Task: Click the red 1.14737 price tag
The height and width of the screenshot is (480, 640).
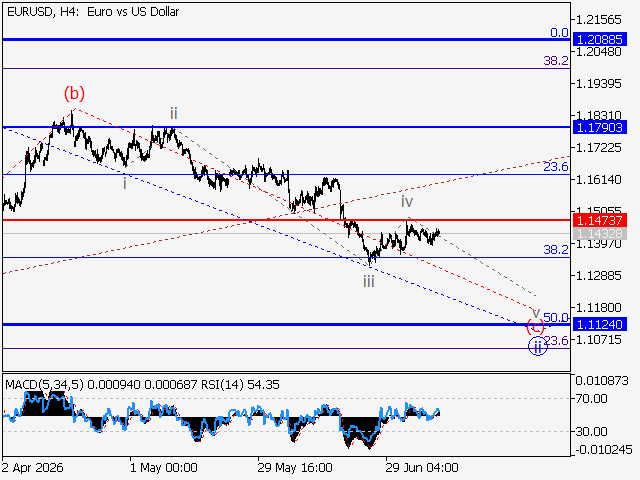Action: [x=600, y=220]
